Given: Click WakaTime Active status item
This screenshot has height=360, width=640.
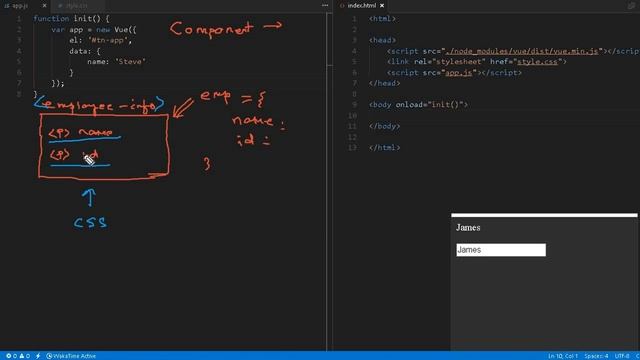Looking at the screenshot, I should point(71,356).
